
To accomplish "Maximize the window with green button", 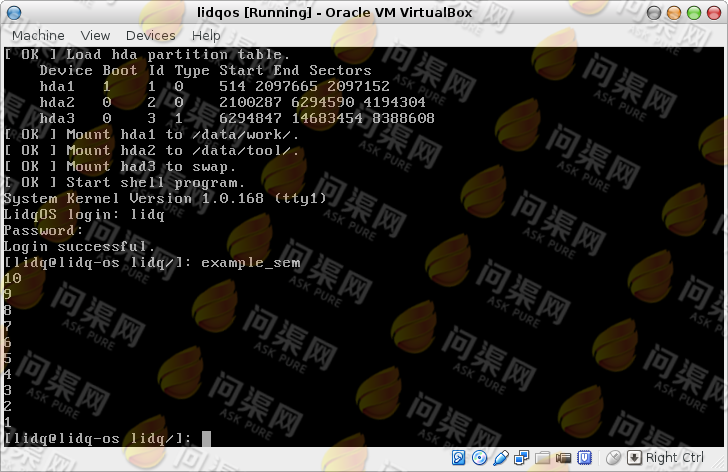I will click(x=694, y=13).
